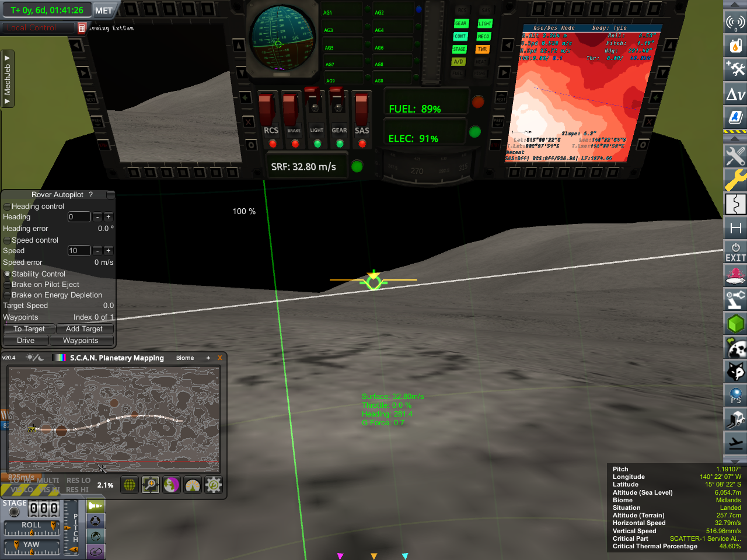Open the forklift toolbar icon
Viewport: 747px width, 560px height.
(735, 419)
